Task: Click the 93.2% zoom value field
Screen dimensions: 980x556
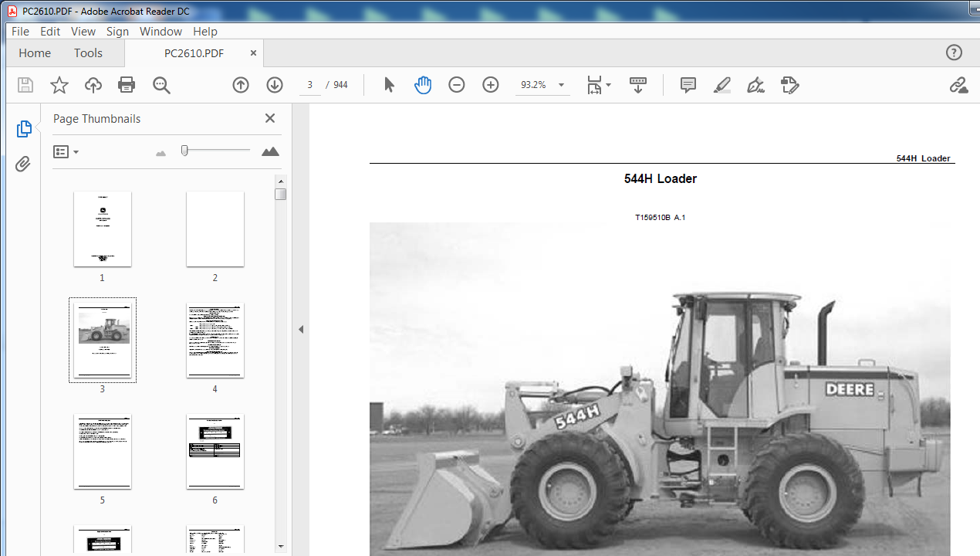Action: (534, 85)
